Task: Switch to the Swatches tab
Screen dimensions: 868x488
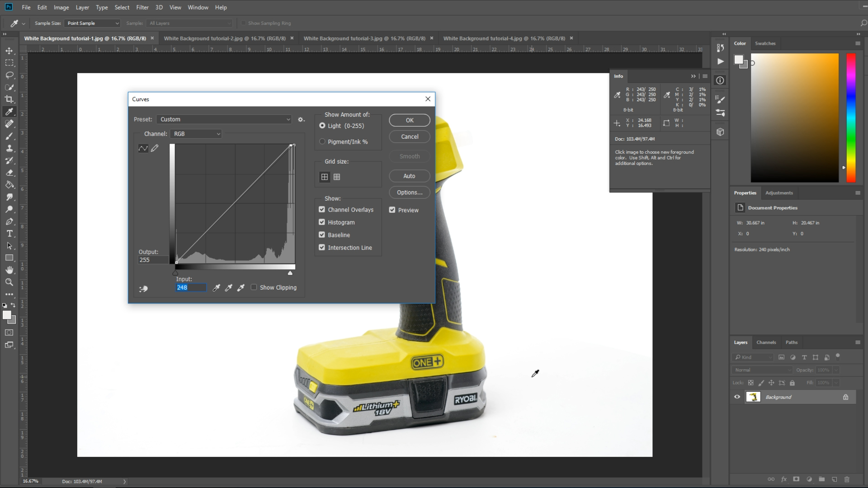Action: pyautogui.click(x=765, y=43)
